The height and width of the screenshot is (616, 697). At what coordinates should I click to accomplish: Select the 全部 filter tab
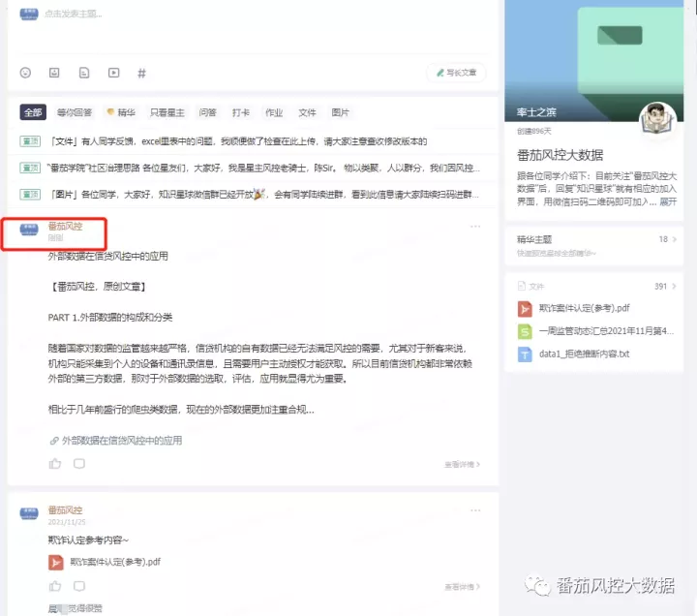pos(33,112)
